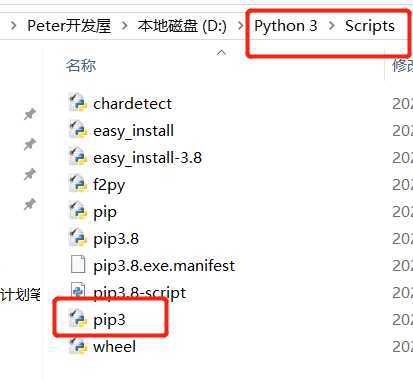Viewport: 413px width, 380px height.
Task: Sort files by the 名称 column header
Action: 81,65
